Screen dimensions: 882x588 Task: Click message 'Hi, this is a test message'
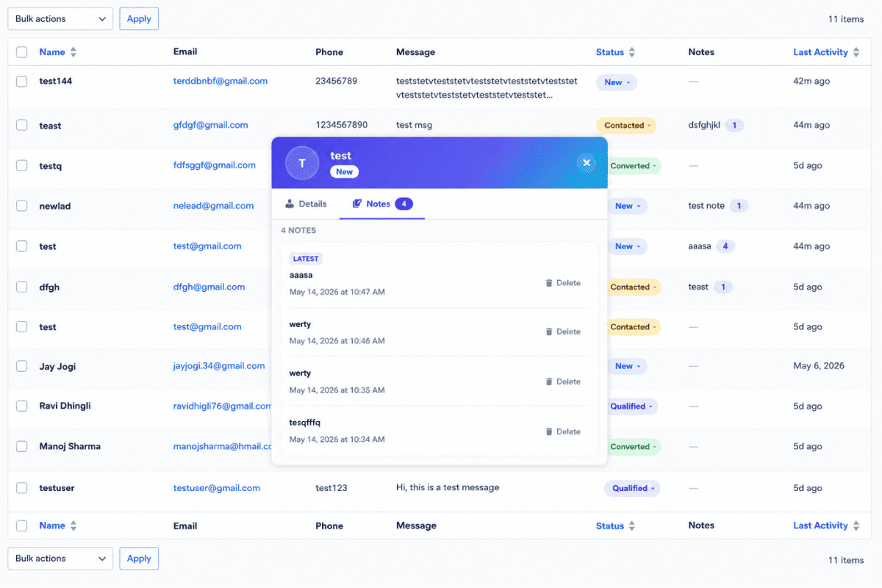[x=448, y=487]
